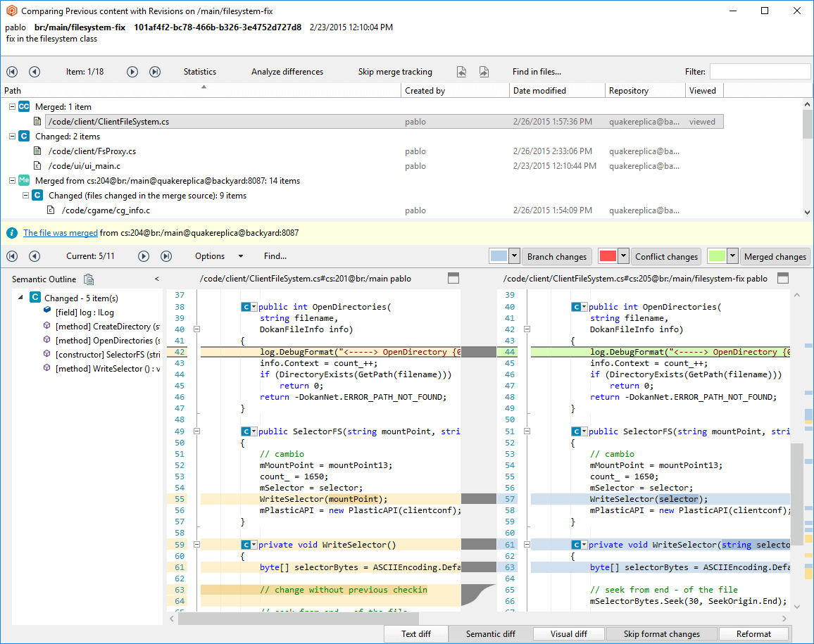Open the Options dropdown menu
Screen dimensions: 814x644
[x=218, y=255]
